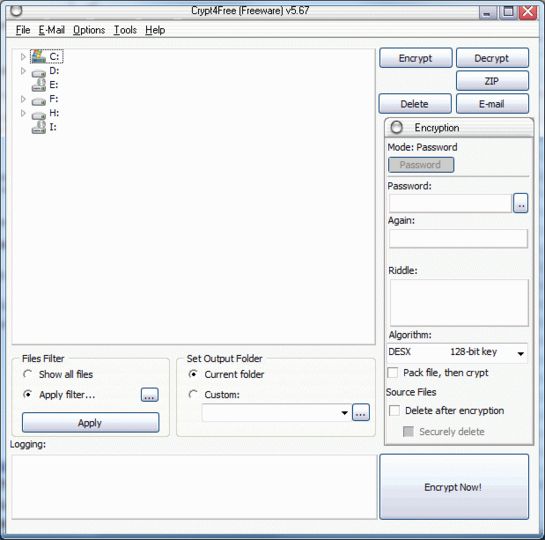Open the filter settings ellipsis button
The image size is (545, 540).
pos(149,395)
